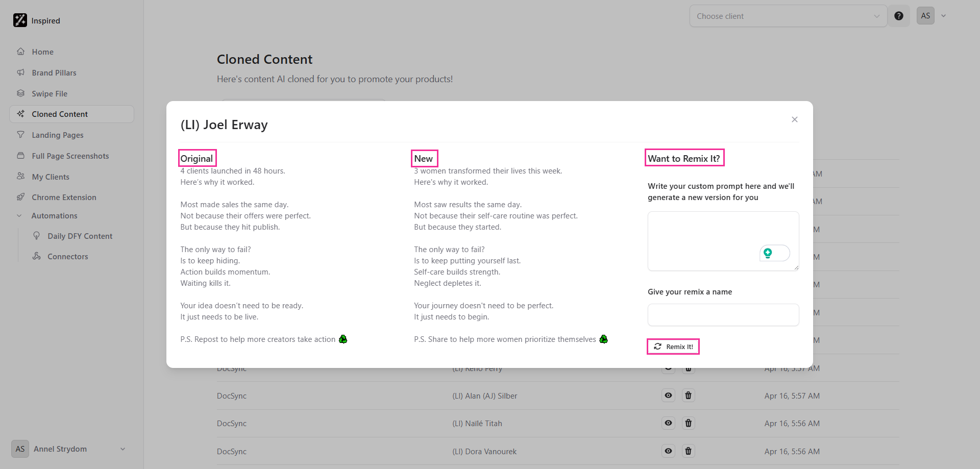
Task: Expand the Annel Strydom user menu
Action: point(122,449)
